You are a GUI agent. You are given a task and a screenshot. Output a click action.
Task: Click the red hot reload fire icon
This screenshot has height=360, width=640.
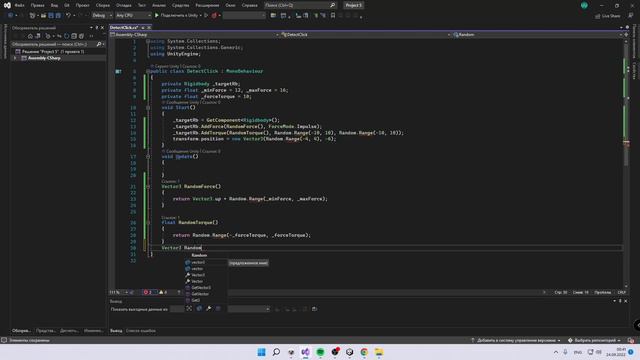214,16
